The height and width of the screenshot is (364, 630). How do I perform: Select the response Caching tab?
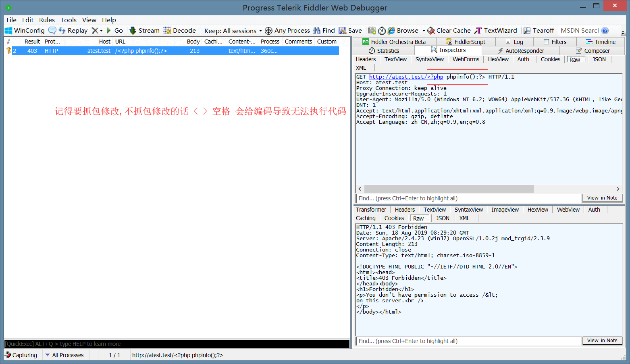366,218
